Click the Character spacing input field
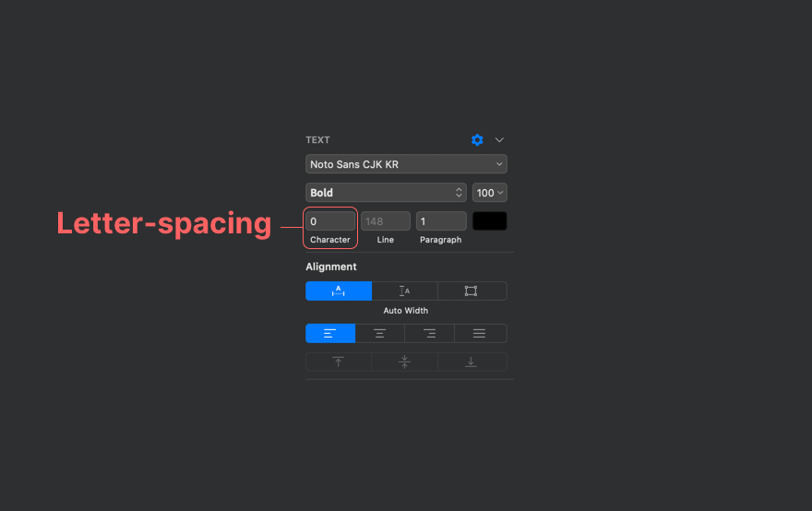The image size is (812, 511). [x=330, y=221]
